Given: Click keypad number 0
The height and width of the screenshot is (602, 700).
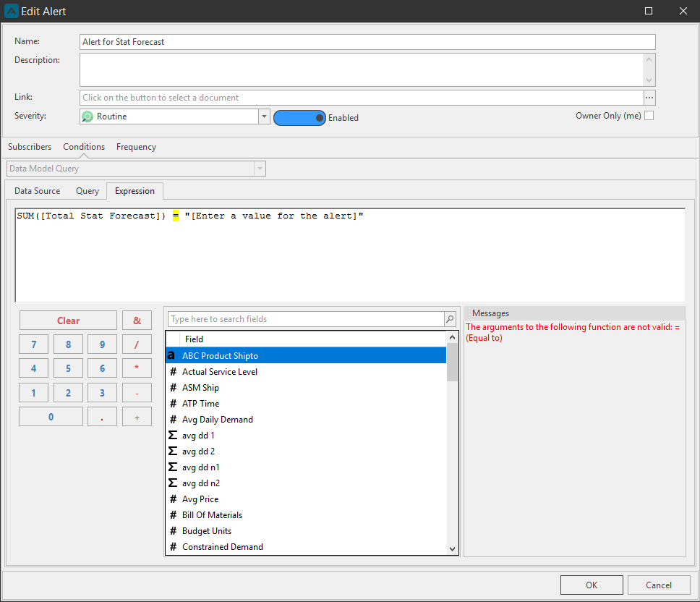Looking at the screenshot, I should [x=51, y=417].
